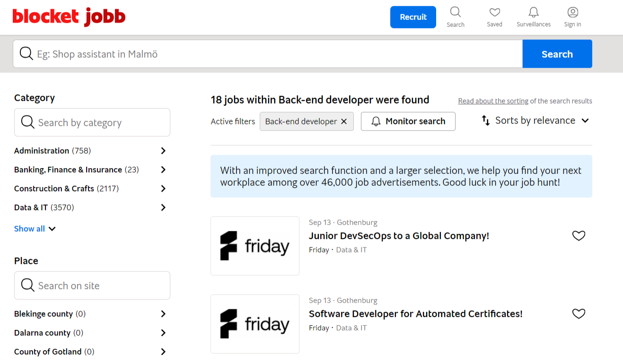Click the sort arrows icon
Screen dimensions: 623x364
pos(486,121)
